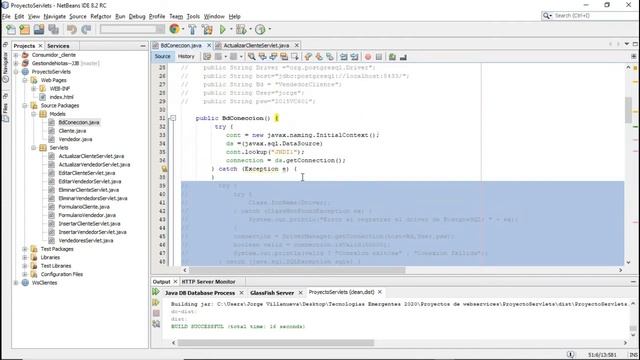Select EditarVendedorServlet.java in the tree
This screenshot has height=360, width=640.
(x=90, y=181)
